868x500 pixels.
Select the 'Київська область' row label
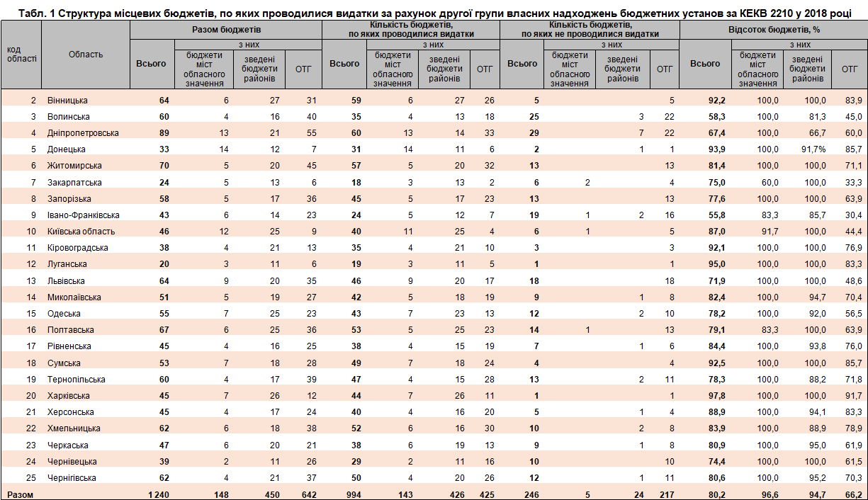(x=81, y=232)
